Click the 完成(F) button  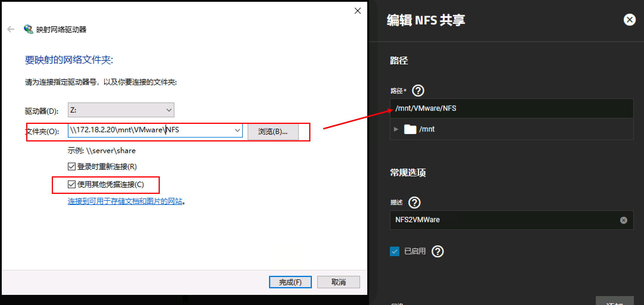click(290, 282)
